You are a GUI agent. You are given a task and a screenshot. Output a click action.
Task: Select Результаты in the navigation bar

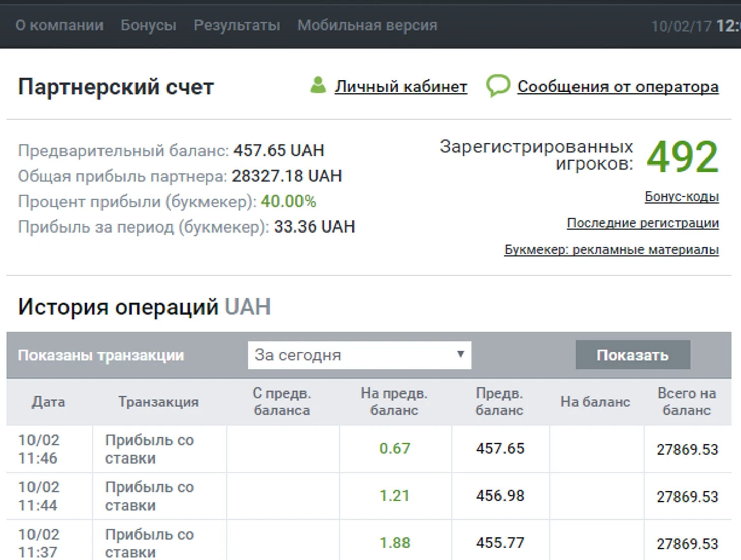coord(237,25)
